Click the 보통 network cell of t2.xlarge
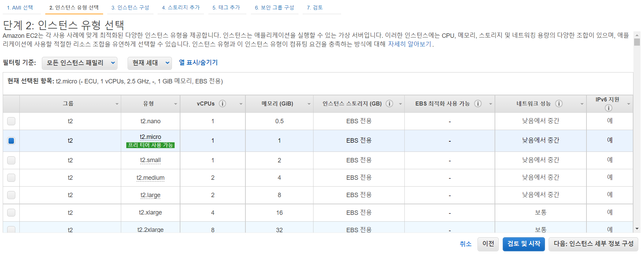This screenshot has width=644, height=254. (x=541, y=212)
